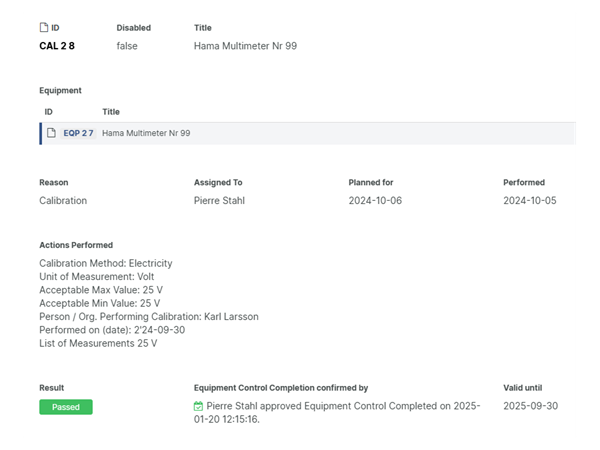Viewport: 600px width, 450px height.
Task: Click the green Passed result badge
Action: [x=66, y=407]
